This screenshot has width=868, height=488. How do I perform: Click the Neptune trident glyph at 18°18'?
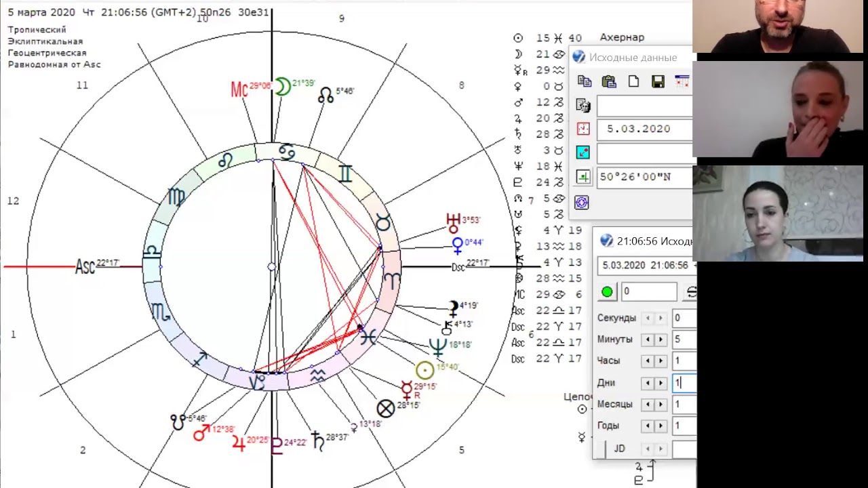pyautogui.click(x=438, y=348)
